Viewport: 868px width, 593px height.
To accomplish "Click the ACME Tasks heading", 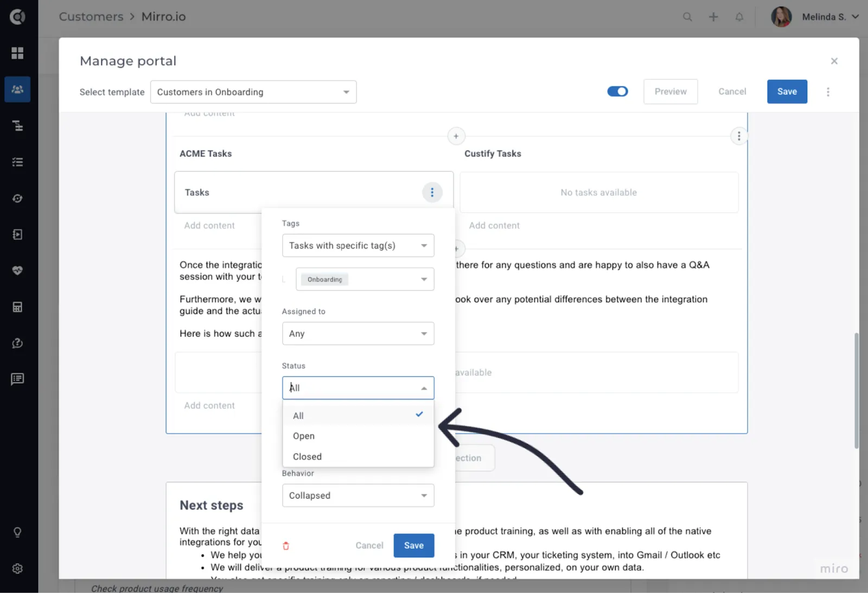I will click(206, 154).
